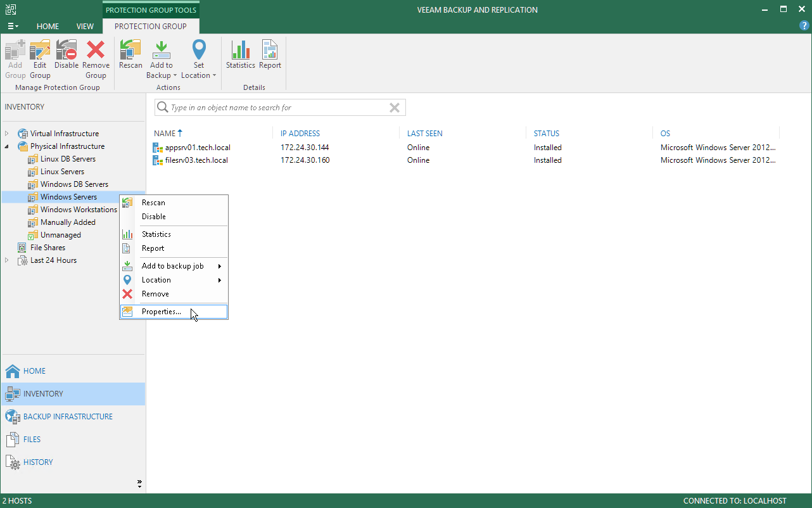Image resolution: width=812 pixels, height=508 pixels.
Task: Open the Files navigation view
Action: coord(73,440)
